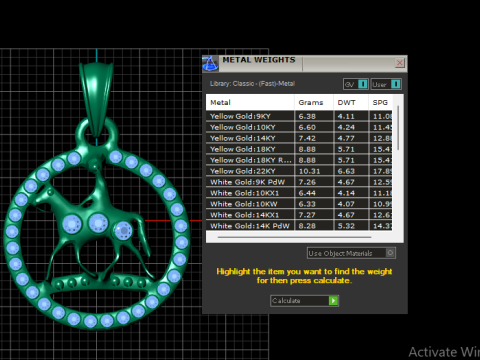Click the 7.42 grams value
The height and width of the screenshot is (360, 480).
point(307,138)
